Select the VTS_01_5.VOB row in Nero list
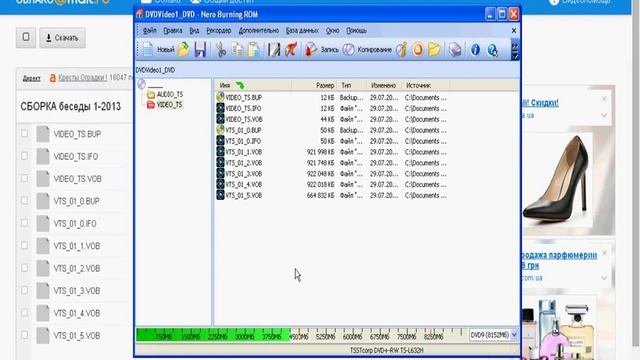This screenshot has width=640, height=360. 331,196
